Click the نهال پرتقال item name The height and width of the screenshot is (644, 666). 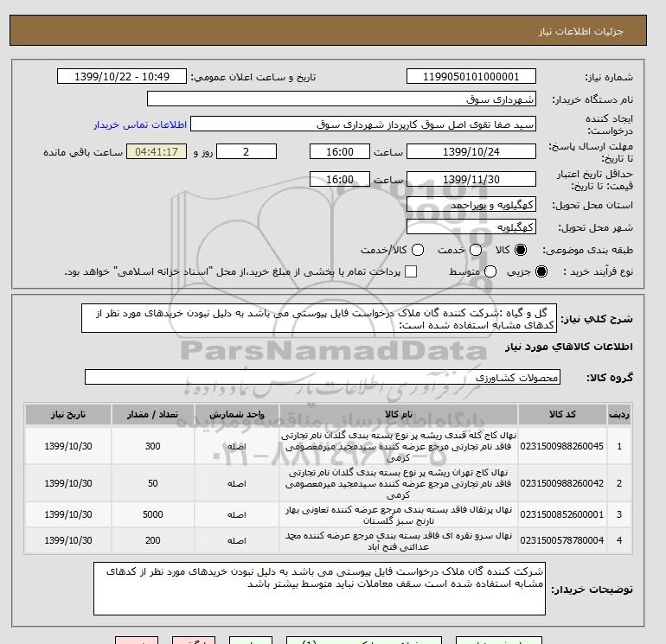tap(399, 514)
